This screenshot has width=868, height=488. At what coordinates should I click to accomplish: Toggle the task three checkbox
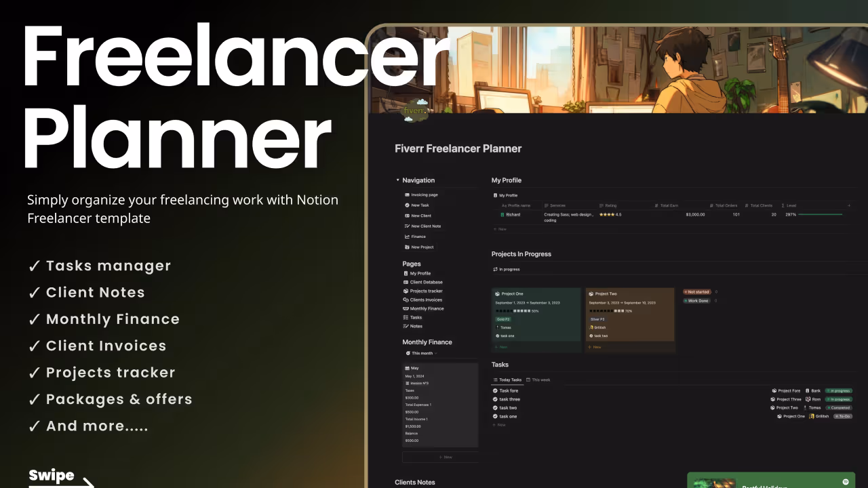(495, 399)
